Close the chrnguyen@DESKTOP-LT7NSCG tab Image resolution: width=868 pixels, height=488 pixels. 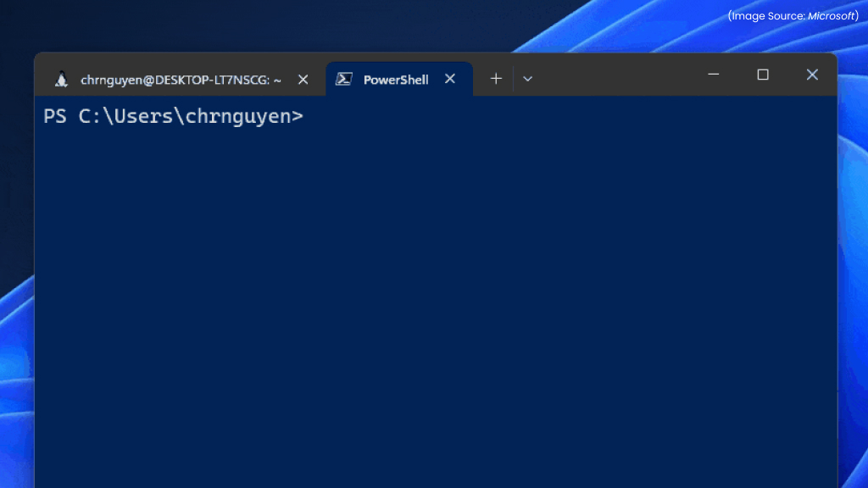(303, 80)
